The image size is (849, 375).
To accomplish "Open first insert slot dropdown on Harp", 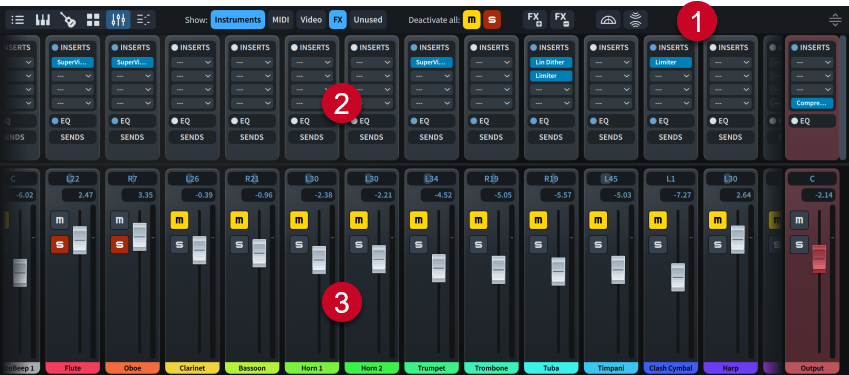I will pos(730,62).
